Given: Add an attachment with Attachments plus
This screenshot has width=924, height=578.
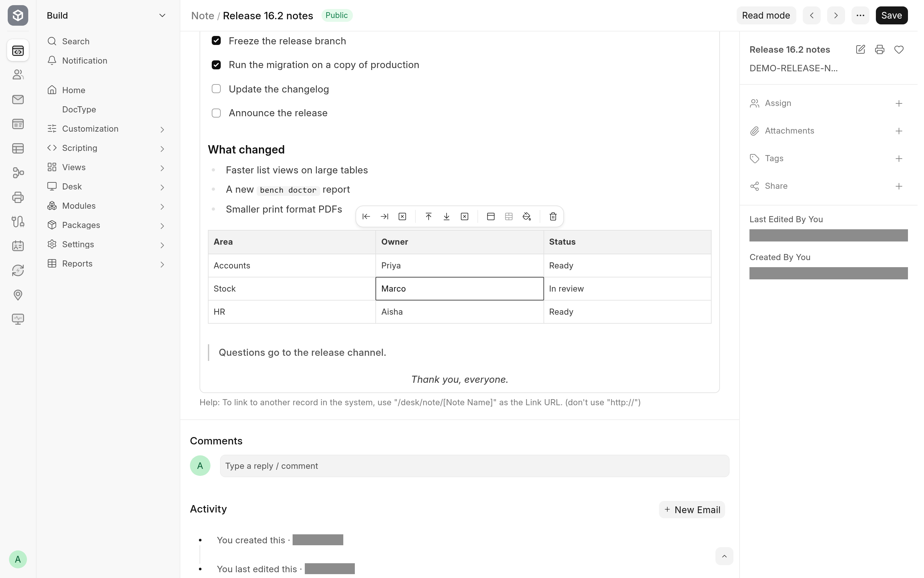Looking at the screenshot, I should [x=899, y=131].
